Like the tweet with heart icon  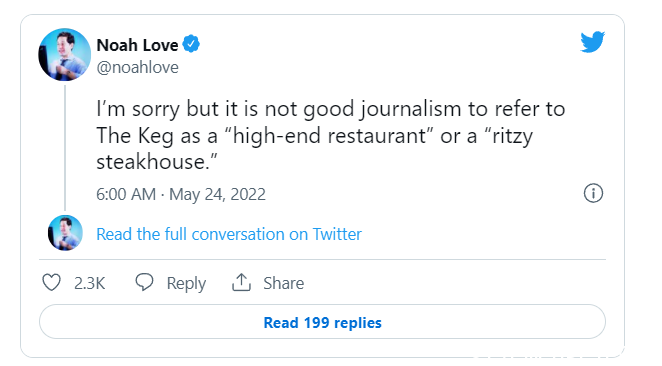coord(52,282)
